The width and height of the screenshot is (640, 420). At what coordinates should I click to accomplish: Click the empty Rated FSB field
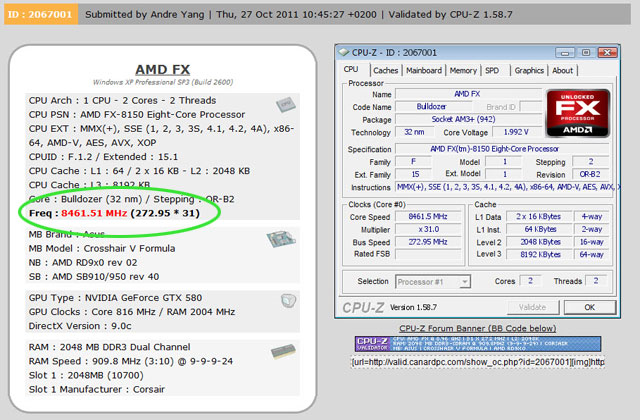point(428,254)
